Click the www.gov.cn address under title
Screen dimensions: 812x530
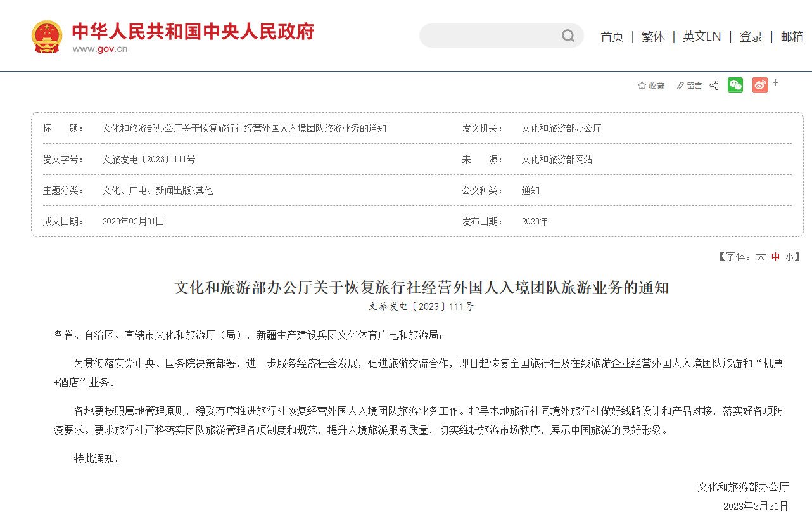[99, 49]
